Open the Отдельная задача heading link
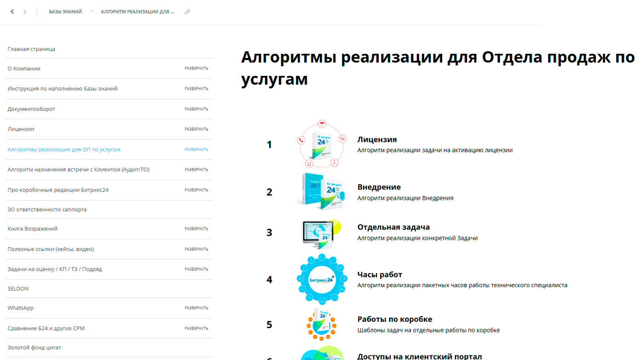This screenshot has height=360, width=644. (394, 227)
